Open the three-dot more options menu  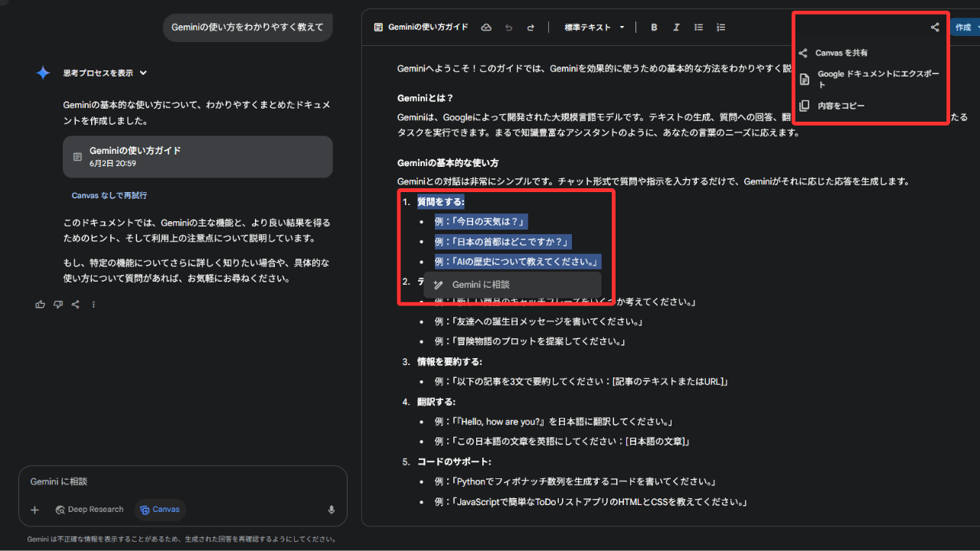pos(93,305)
